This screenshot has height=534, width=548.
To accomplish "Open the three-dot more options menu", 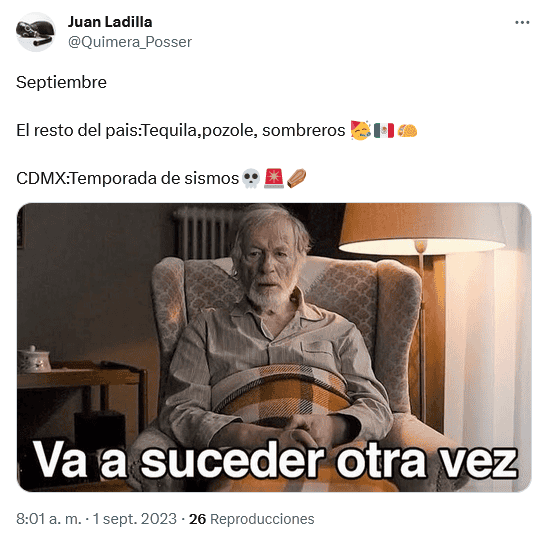I will pos(522,23).
